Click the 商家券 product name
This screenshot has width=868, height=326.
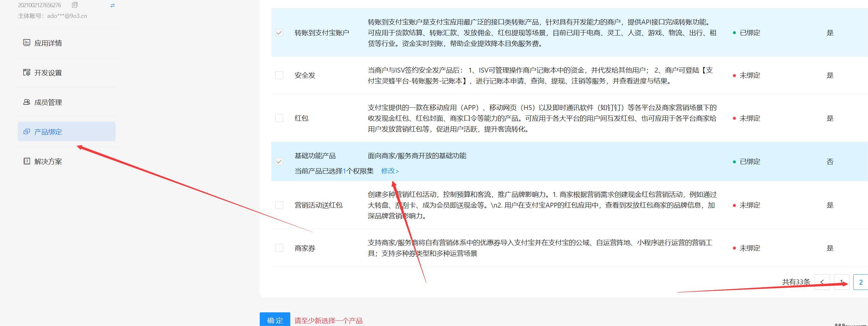coord(305,248)
